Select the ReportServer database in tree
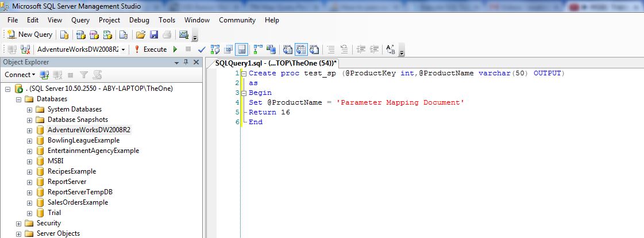This screenshot has width=644, height=238. pos(67,182)
